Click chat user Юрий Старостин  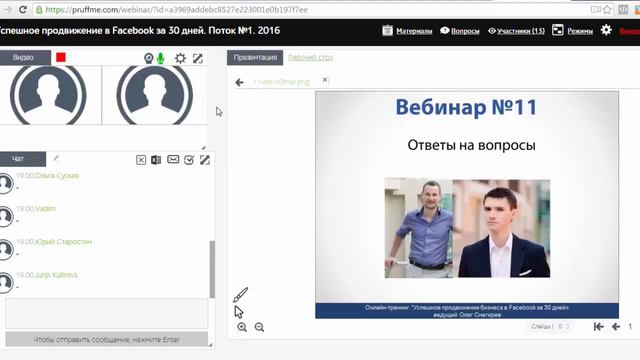(x=64, y=242)
